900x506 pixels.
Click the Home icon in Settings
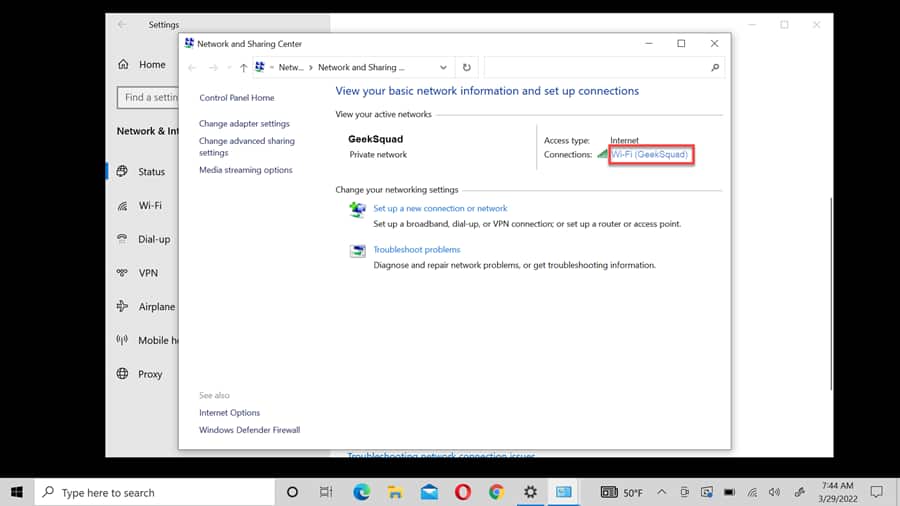coord(123,65)
